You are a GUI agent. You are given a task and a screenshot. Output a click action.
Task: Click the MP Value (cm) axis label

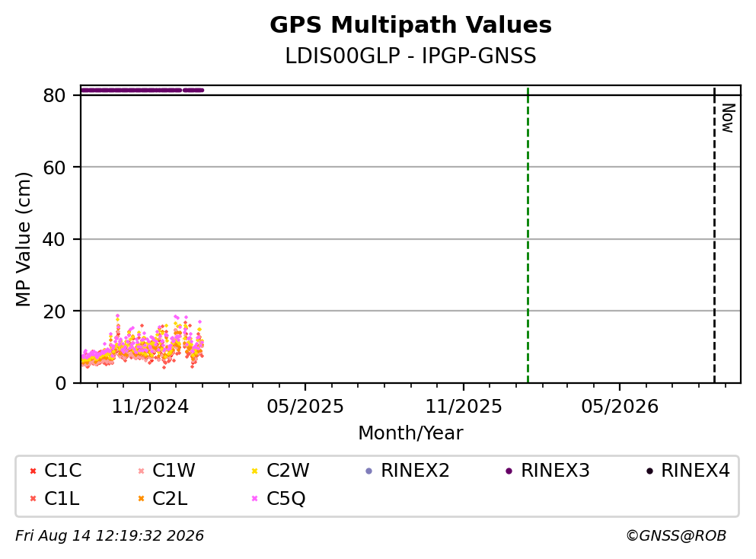click(23, 239)
